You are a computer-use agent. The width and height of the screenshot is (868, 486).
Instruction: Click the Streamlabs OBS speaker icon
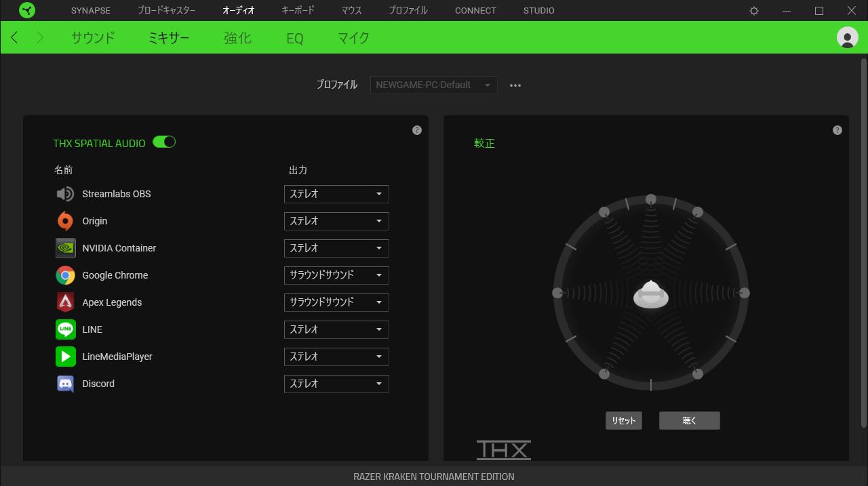[x=65, y=194]
